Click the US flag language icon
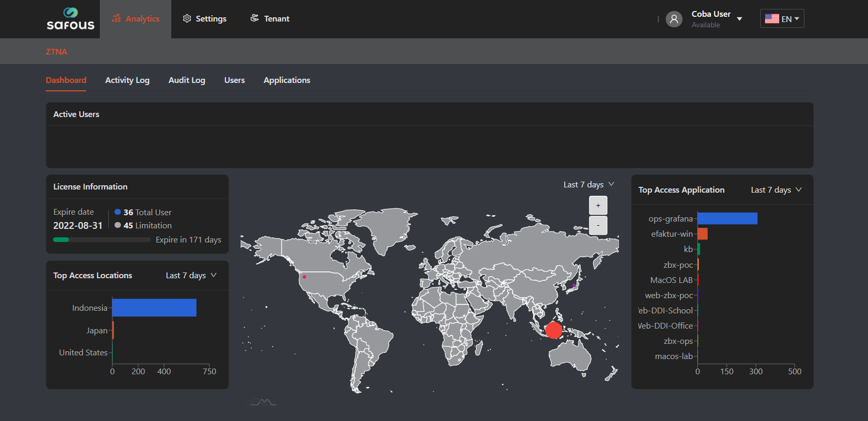Screen dimensions: 868x421 pyautogui.click(x=771, y=19)
